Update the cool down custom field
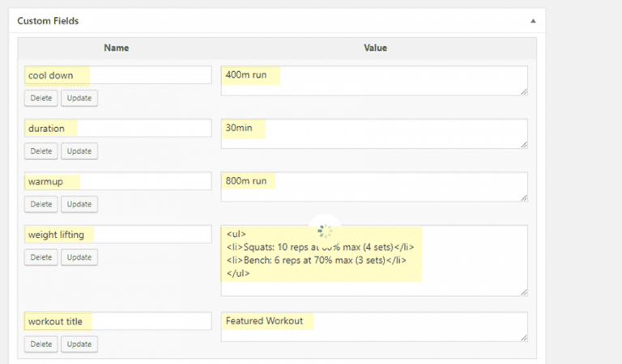Image resolution: width=622 pixels, height=364 pixels. (79, 99)
